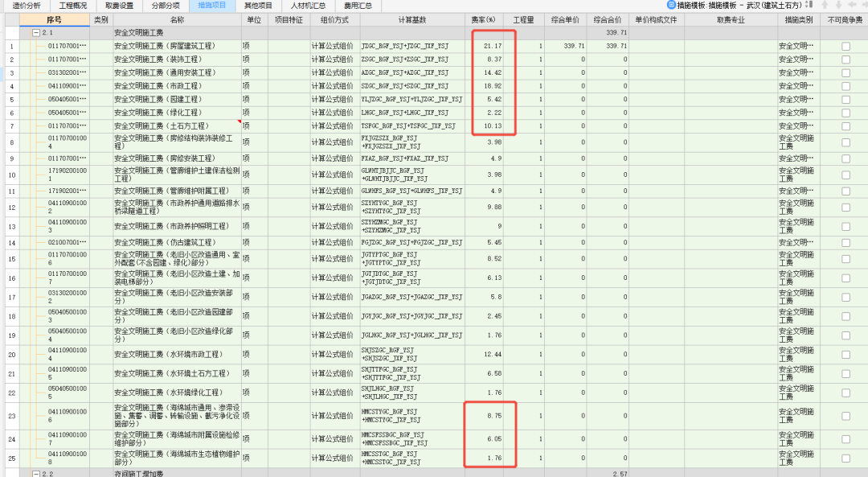Click fee rate 8.75 cell in row 23
The image size is (868, 477).
coord(484,416)
